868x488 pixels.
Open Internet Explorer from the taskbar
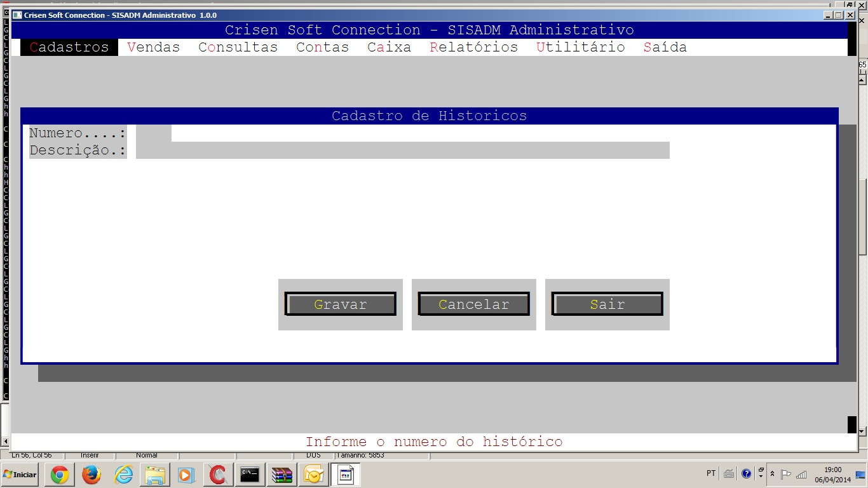click(x=123, y=475)
